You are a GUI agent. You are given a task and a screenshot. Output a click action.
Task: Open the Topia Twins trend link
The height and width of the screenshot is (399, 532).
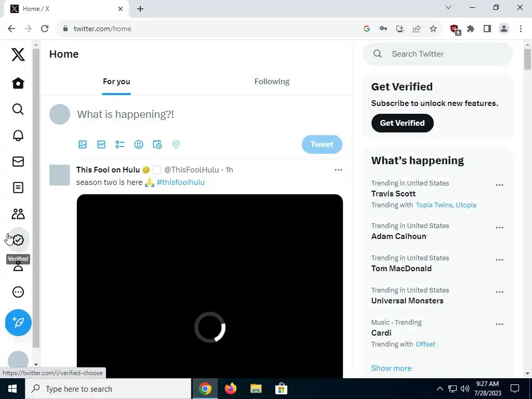[x=434, y=205]
